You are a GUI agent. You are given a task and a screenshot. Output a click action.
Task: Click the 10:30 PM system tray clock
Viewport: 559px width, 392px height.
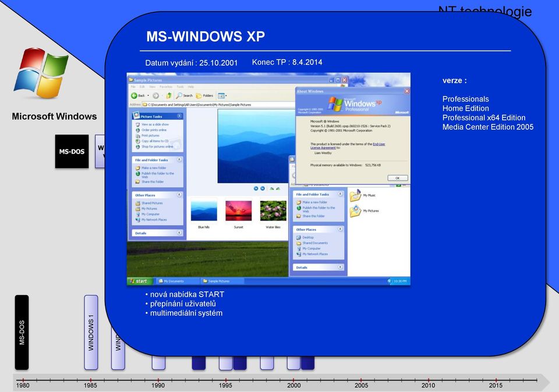click(x=399, y=281)
